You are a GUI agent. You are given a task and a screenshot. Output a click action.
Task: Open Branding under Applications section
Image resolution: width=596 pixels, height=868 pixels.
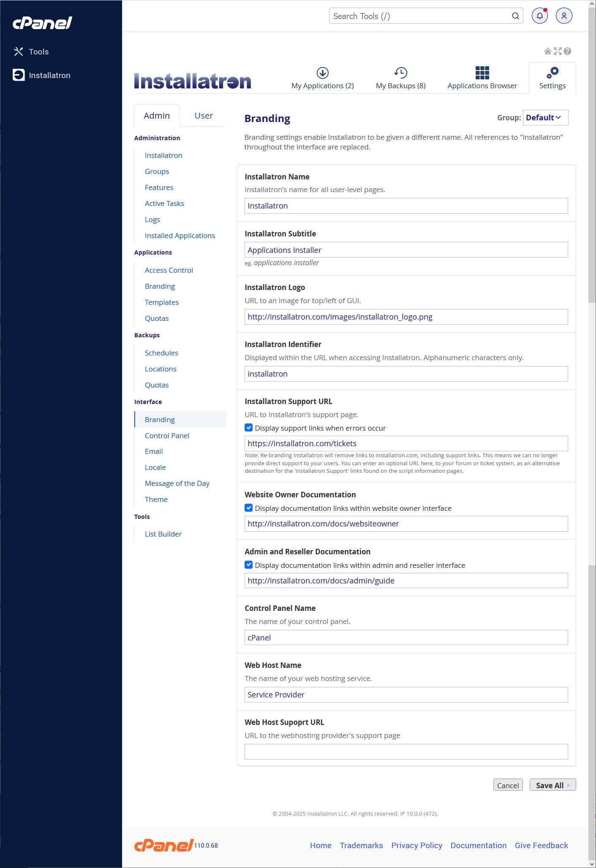pos(160,286)
